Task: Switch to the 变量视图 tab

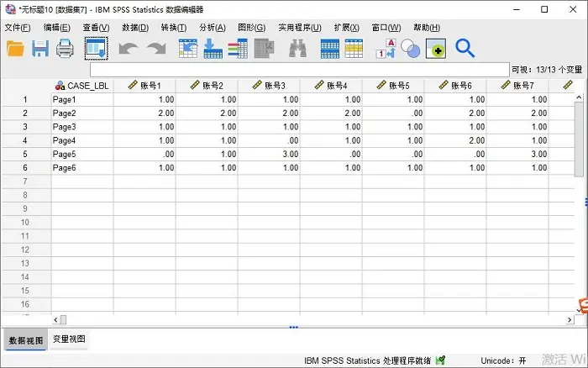Action: [x=69, y=339]
